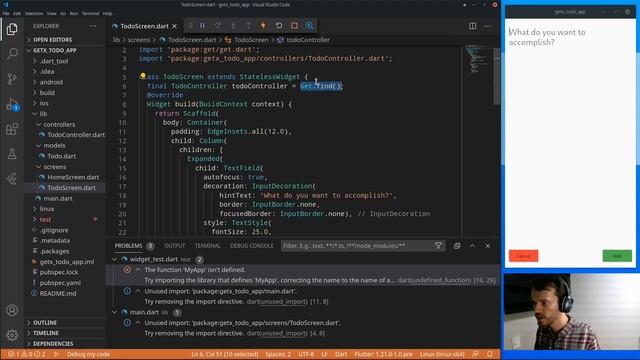Close the TodoScreen.dart editor tab
This screenshot has width=640, height=360.
pyautogui.click(x=175, y=26)
